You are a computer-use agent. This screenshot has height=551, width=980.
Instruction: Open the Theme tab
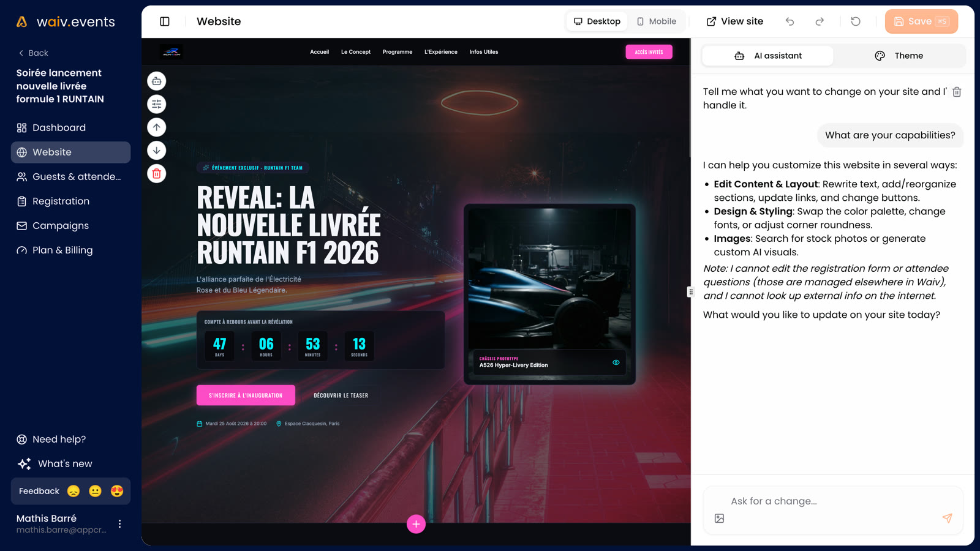(899, 56)
